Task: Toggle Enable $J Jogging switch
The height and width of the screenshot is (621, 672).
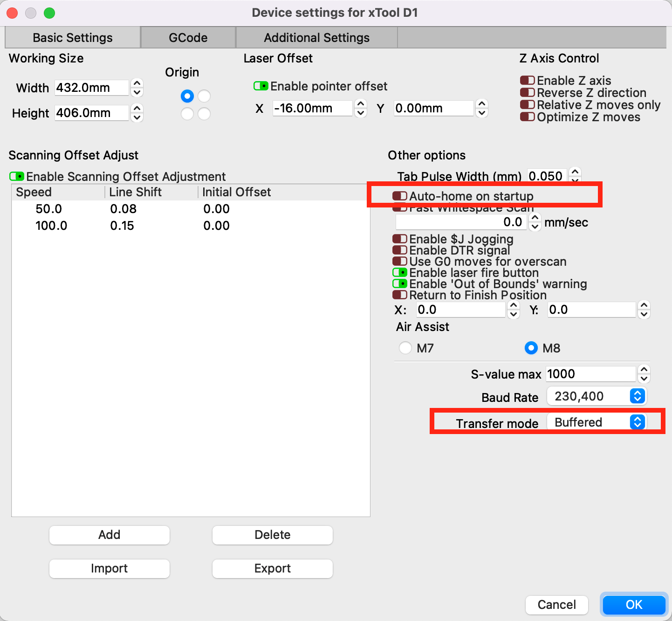Action: click(x=400, y=239)
